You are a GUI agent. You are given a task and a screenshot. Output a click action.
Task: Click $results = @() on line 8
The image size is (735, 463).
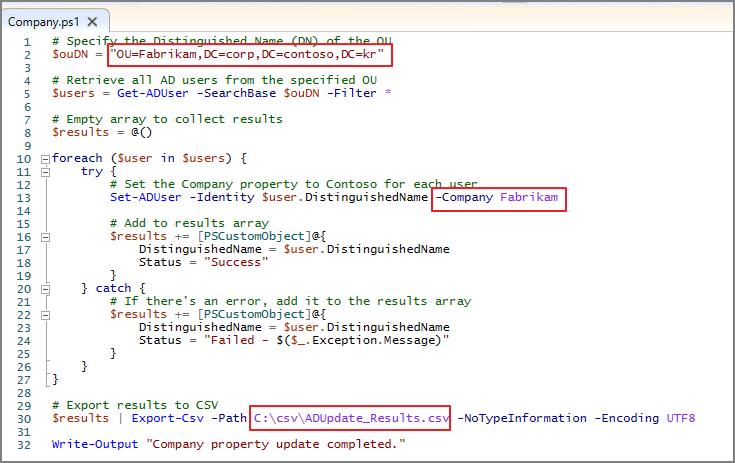(102, 132)
